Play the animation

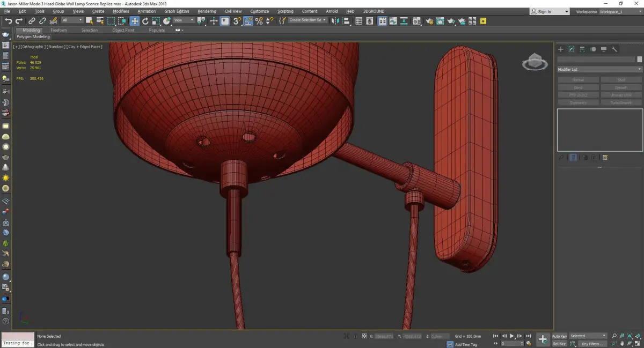tap(512, 336)
